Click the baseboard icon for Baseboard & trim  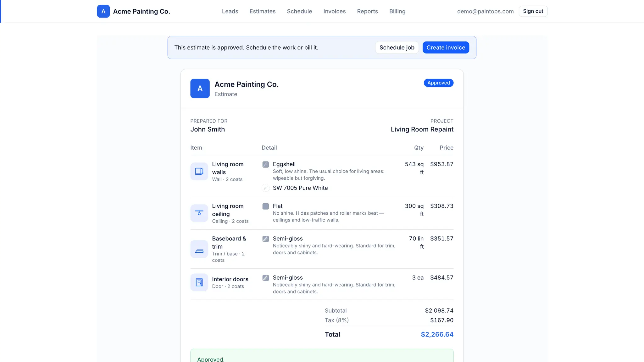coord(199,249)
